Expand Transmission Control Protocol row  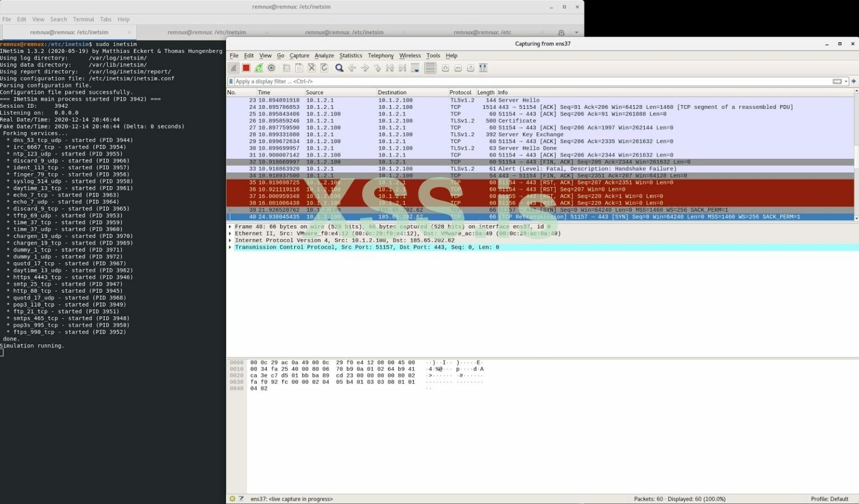tap(230, 247)
